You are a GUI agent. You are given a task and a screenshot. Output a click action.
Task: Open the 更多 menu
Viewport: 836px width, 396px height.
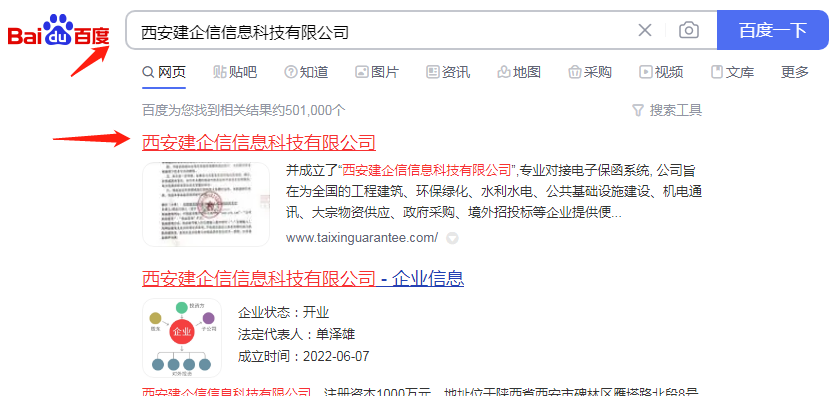tap(795, 72)
